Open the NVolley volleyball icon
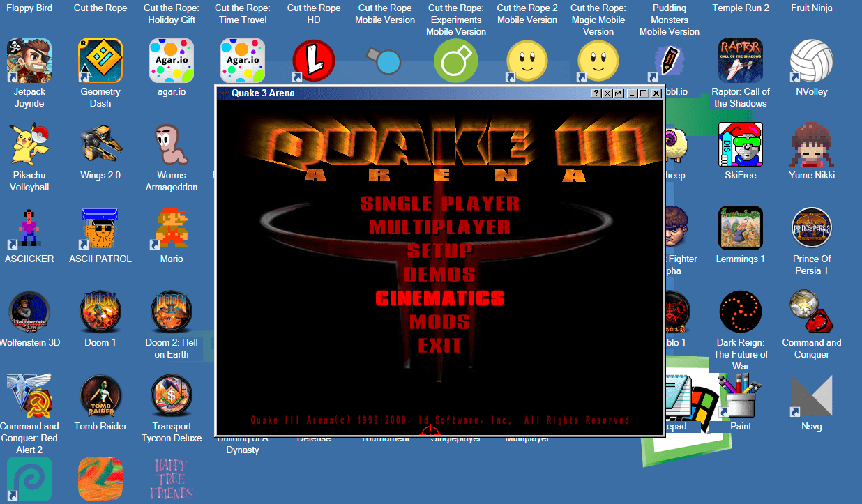Viewport: 862px width, 504px height. click(812, 61)
